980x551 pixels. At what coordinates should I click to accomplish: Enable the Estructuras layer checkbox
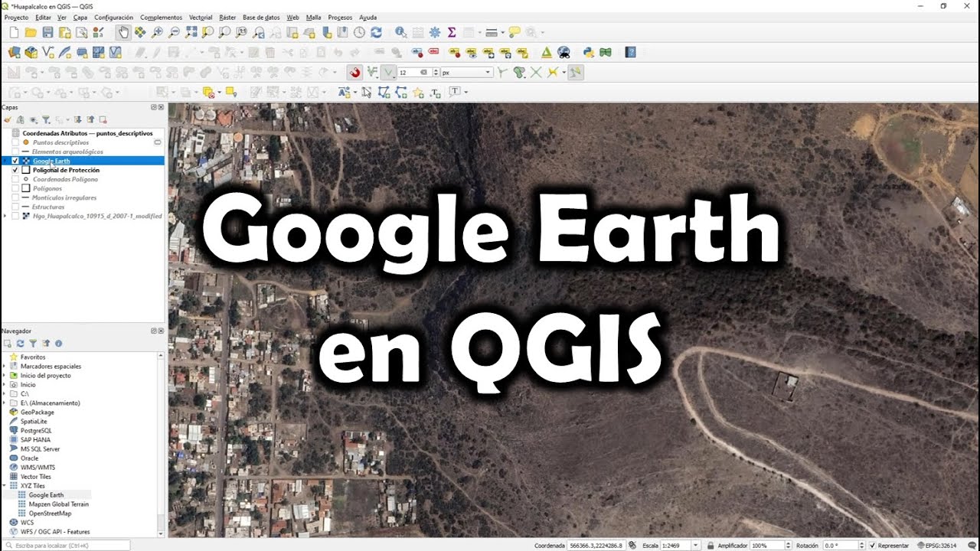15,207
